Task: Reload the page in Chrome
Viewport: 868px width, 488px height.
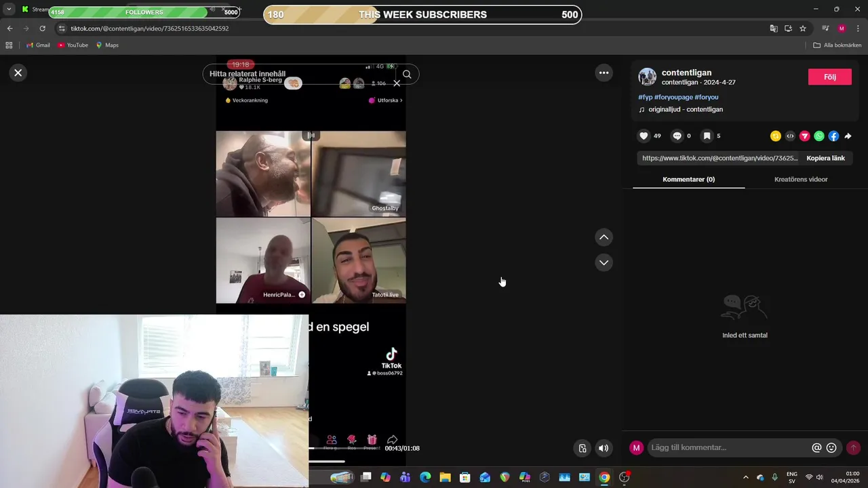Action: (42, 28)
